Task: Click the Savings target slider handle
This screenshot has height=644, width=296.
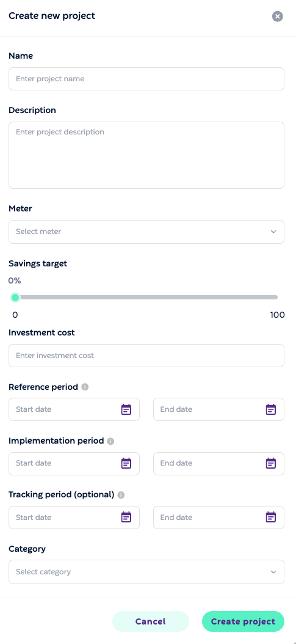Action: tap(15, 298)
